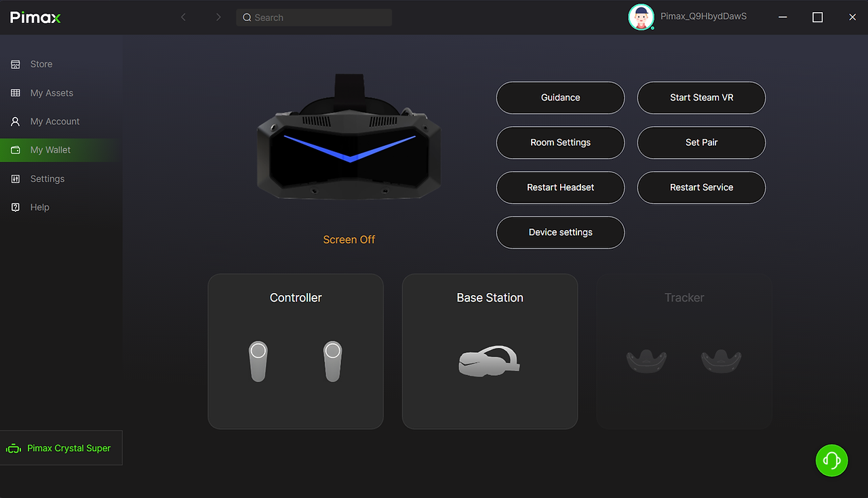This screenshot has height=498, width=868.
Task: Click the user avatar picture
Action: click(641, 18)
